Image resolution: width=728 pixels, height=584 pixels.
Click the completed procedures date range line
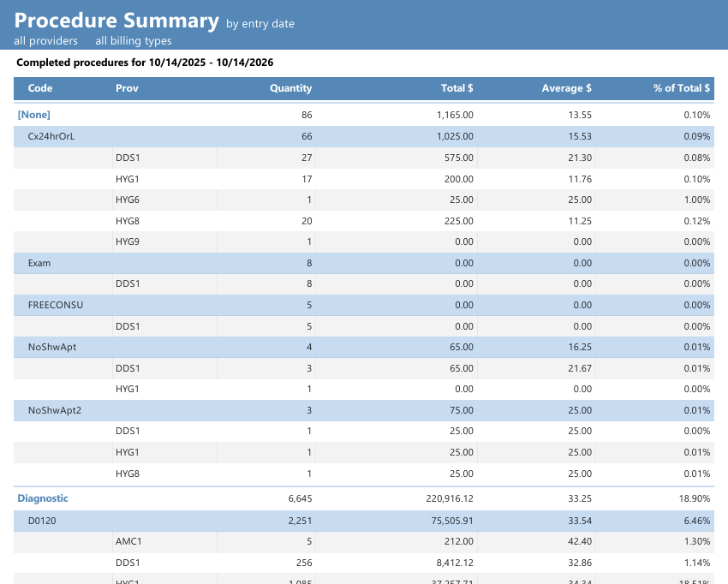click(x=145, y=63)
